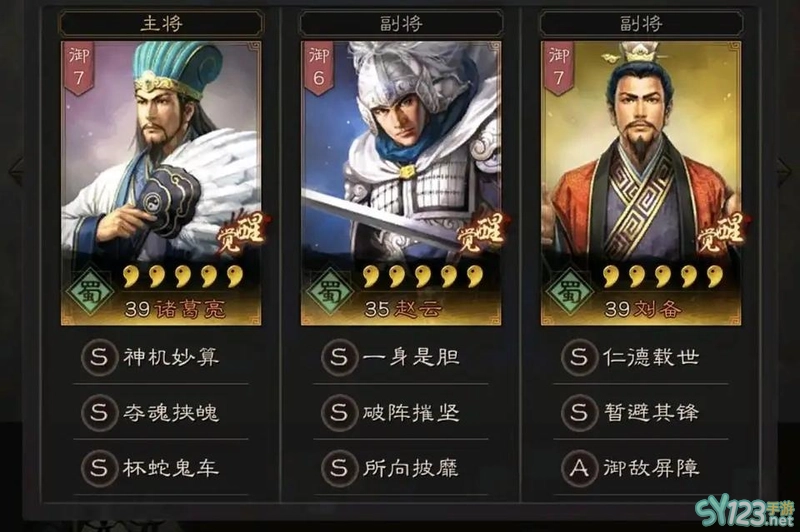Go to next team with right arrow
This screenshot has width=800, height=532.
(784, 171)
